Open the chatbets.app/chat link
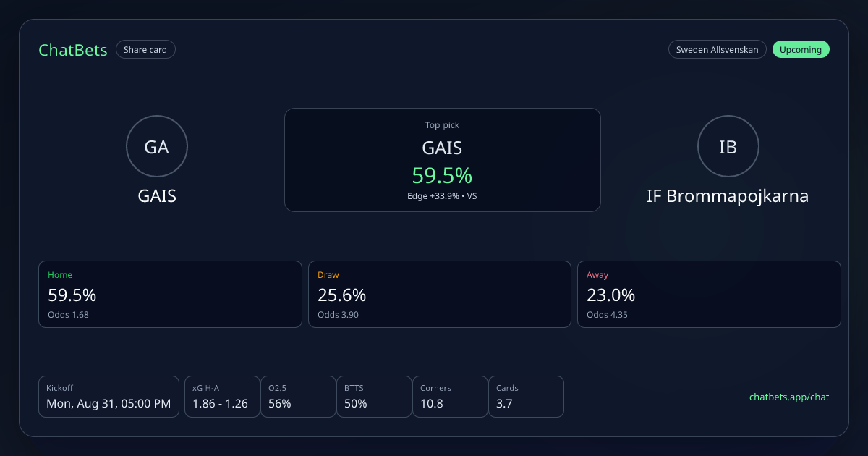The width and height of the screenshot is (868, 456). [x=789, y=397]
